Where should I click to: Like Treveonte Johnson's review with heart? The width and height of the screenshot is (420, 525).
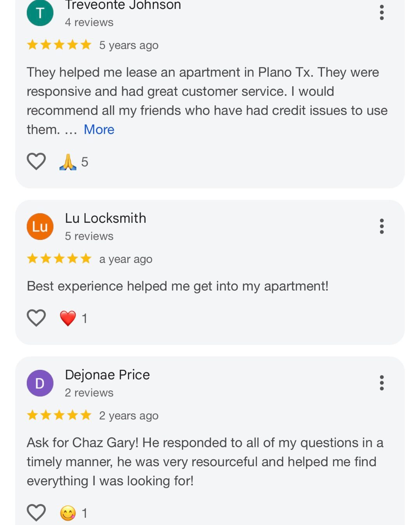(x=36, y=161)
